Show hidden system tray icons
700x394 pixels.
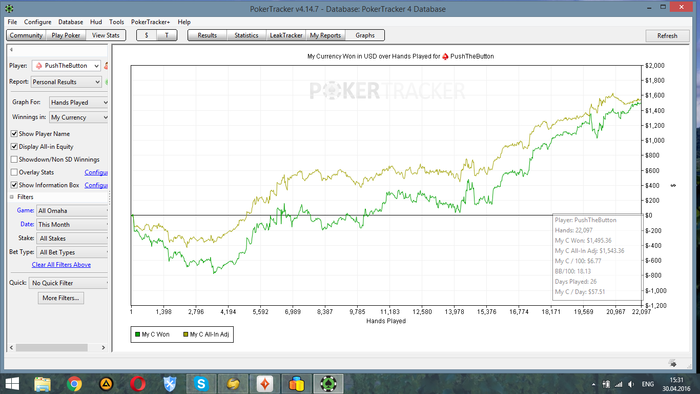pos(593,384)
